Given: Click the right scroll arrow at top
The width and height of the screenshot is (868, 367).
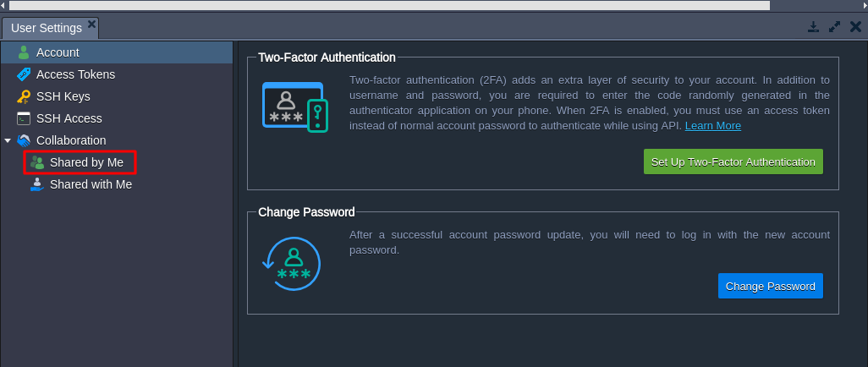Looking at the screenshot, I should click(863, 5).
